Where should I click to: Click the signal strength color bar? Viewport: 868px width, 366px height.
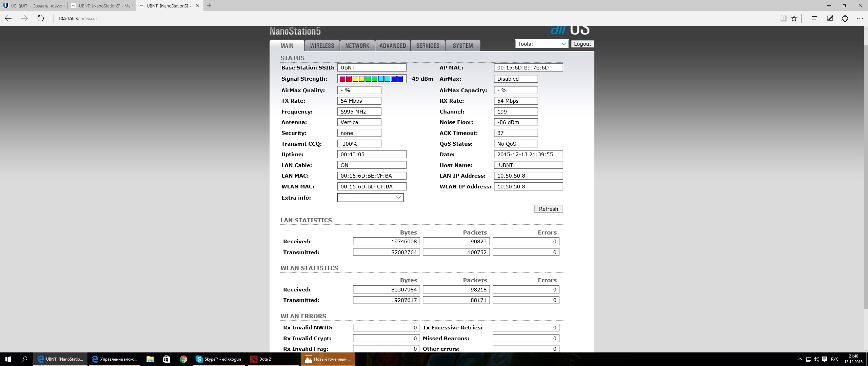(x=372, y=79)
